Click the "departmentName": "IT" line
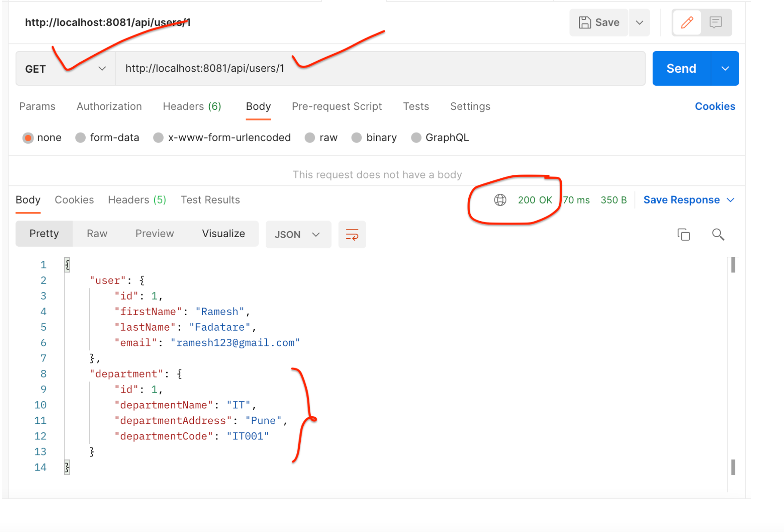 click(x=185, y=405)
